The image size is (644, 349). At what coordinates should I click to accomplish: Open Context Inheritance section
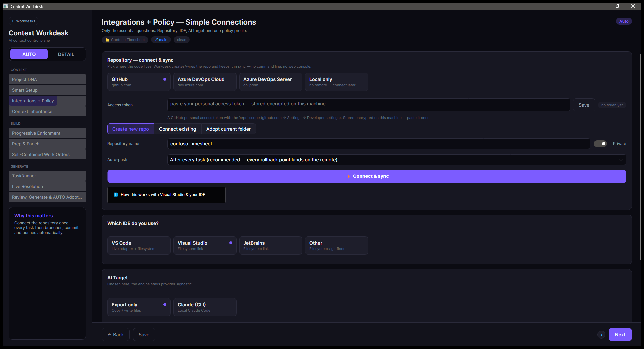[47, 111]
